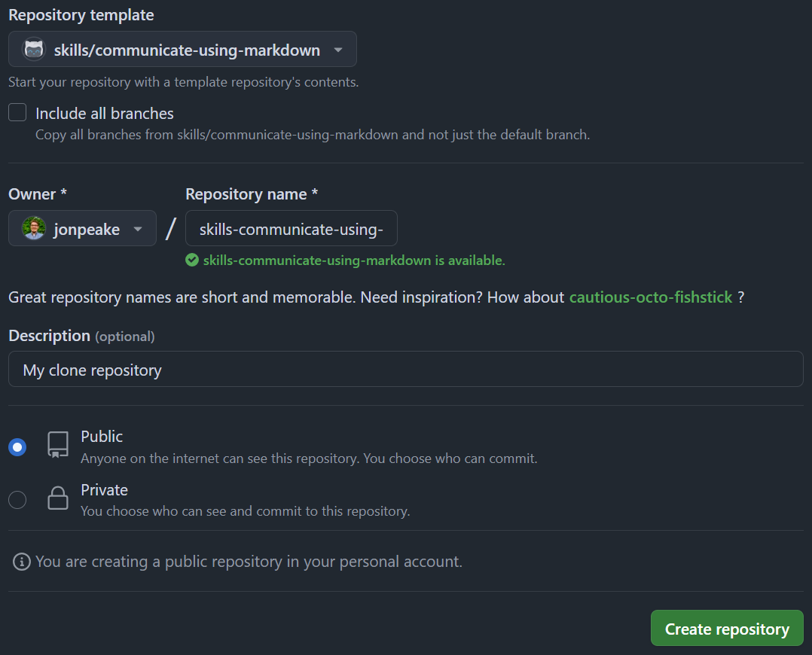Click 'Anyone on the internet can see' description
Screen dimensions: 812x655
pos(309,458)
